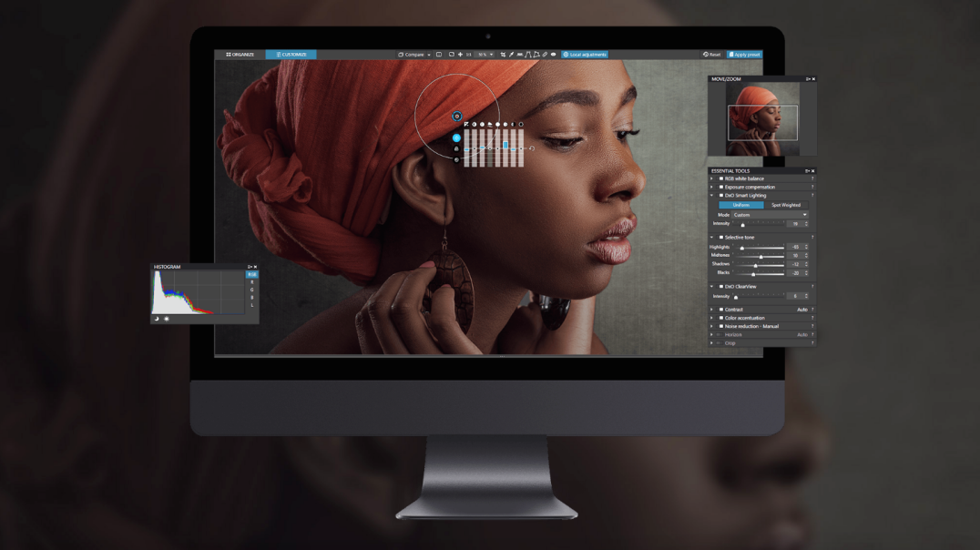Click the Local adjustments button
Screen dimensions: 980x550
tap(585, 55)
